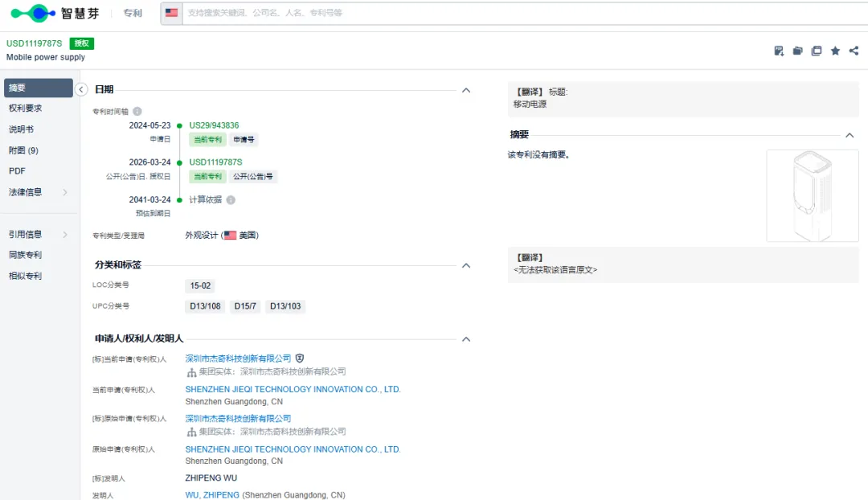Screen dimensions: 868x500
Task: Open the 权利要求 sidebar tab
Action: coord(26,108)
